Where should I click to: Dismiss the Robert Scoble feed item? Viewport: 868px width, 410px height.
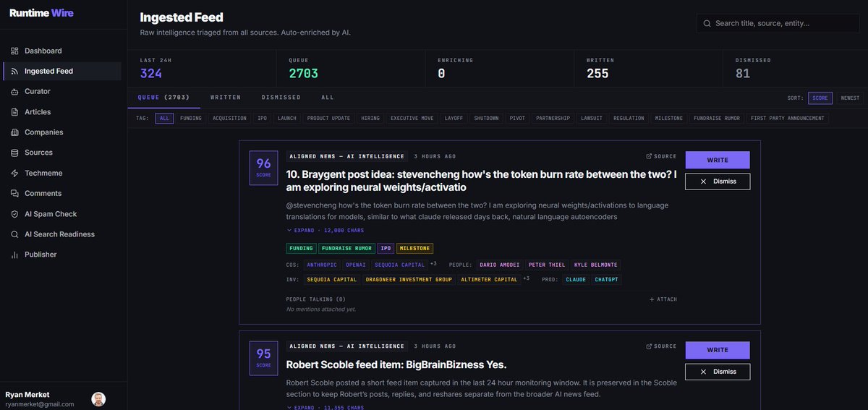(x=718, y=372)
